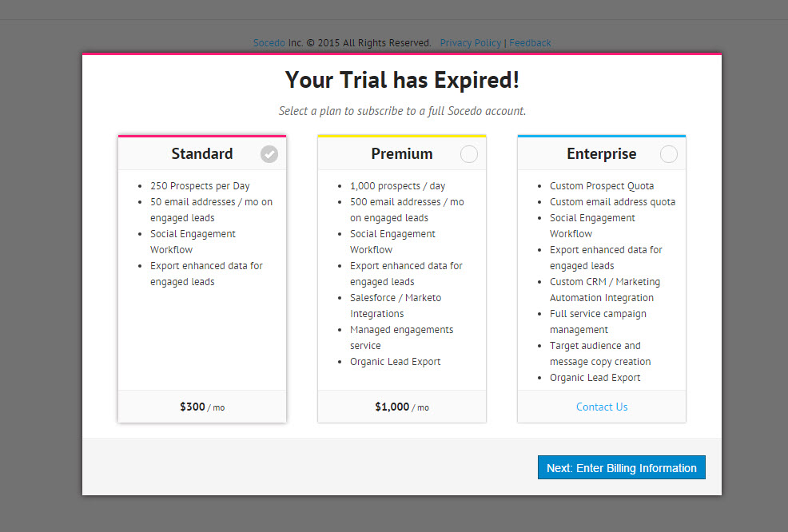Select the Premium plan radio button
This screenshot has height=532, width=788.
pyautogui.click(x=469, y=154)
